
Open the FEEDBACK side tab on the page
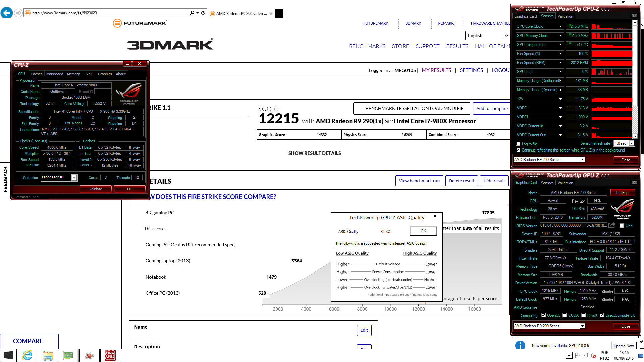coord(5,179)
